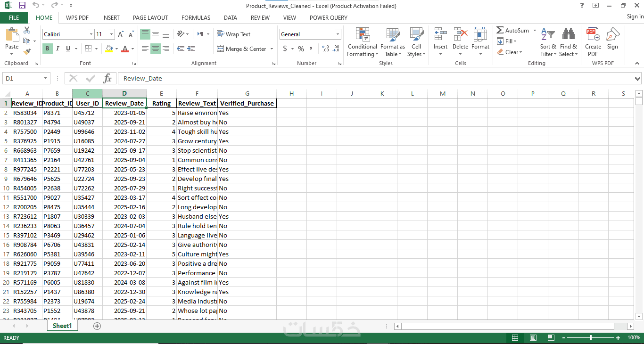Viewport: 644px width, 344px height.
Task: Open Format as Table gallery
Action: pyautogui.click(x=392, y=42)
